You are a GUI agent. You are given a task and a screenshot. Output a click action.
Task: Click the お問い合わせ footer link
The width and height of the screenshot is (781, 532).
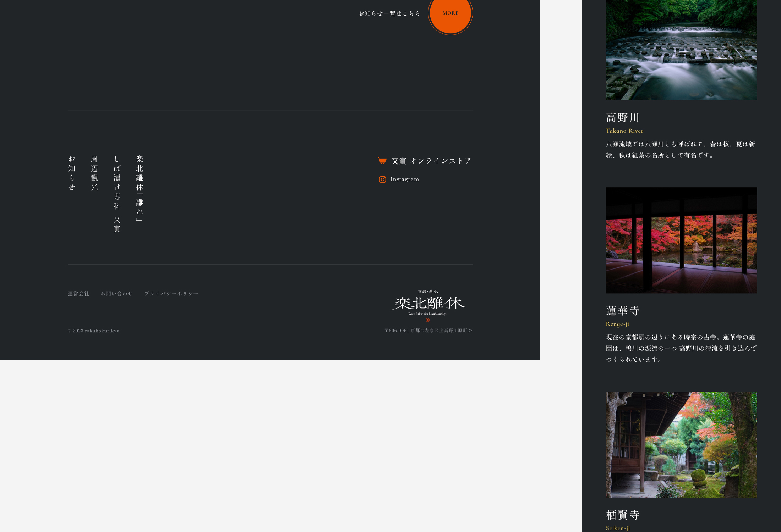tap(116, 294)
